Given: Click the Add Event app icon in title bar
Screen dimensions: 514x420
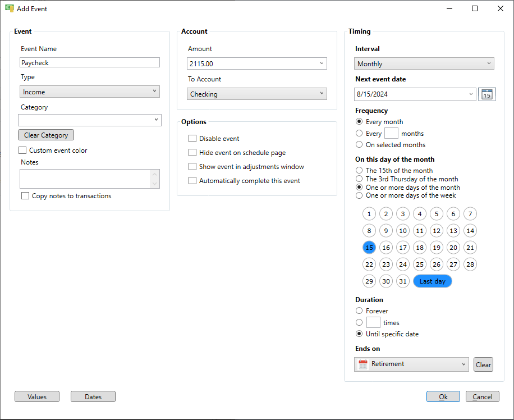Looking at the screenshot, I should pyautogui.click(x=10, y=8).
